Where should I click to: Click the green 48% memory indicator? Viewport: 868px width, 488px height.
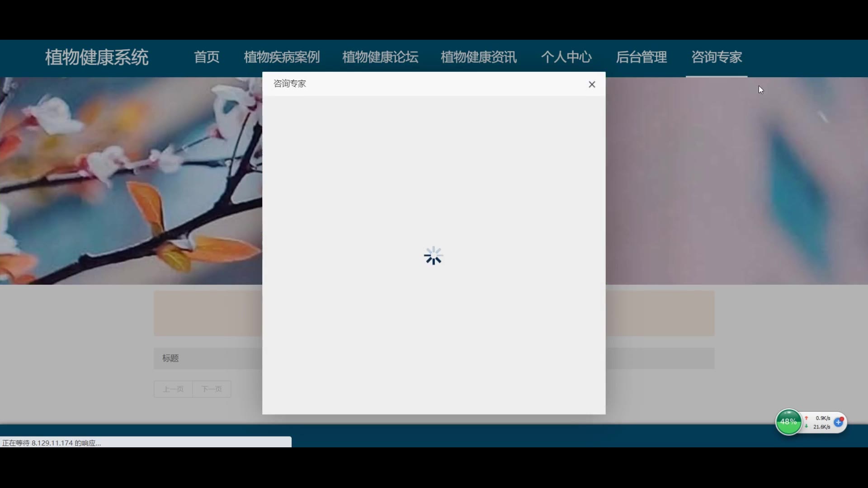(x=788, y=422)
